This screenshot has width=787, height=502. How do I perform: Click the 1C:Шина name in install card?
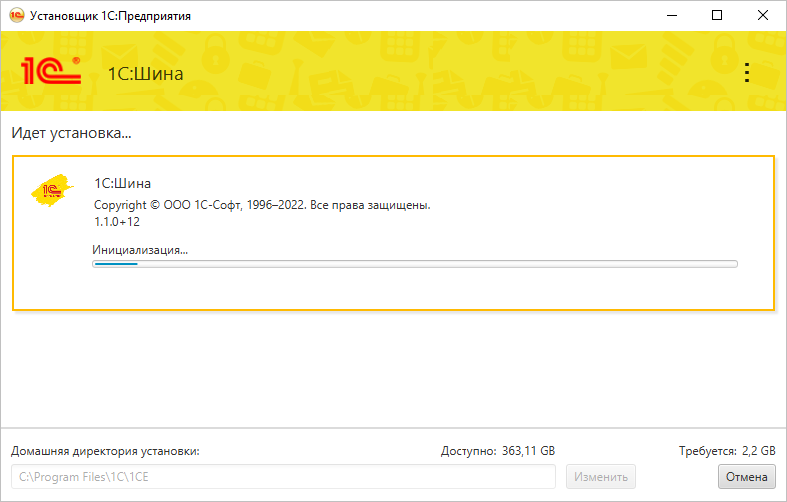tap(122, 183)
